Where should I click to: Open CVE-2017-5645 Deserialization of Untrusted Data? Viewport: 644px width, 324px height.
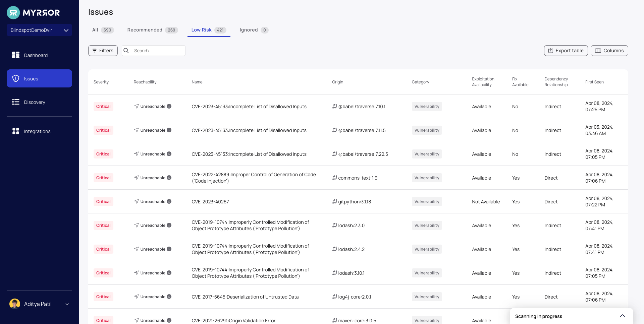click(x=245, y=297)
